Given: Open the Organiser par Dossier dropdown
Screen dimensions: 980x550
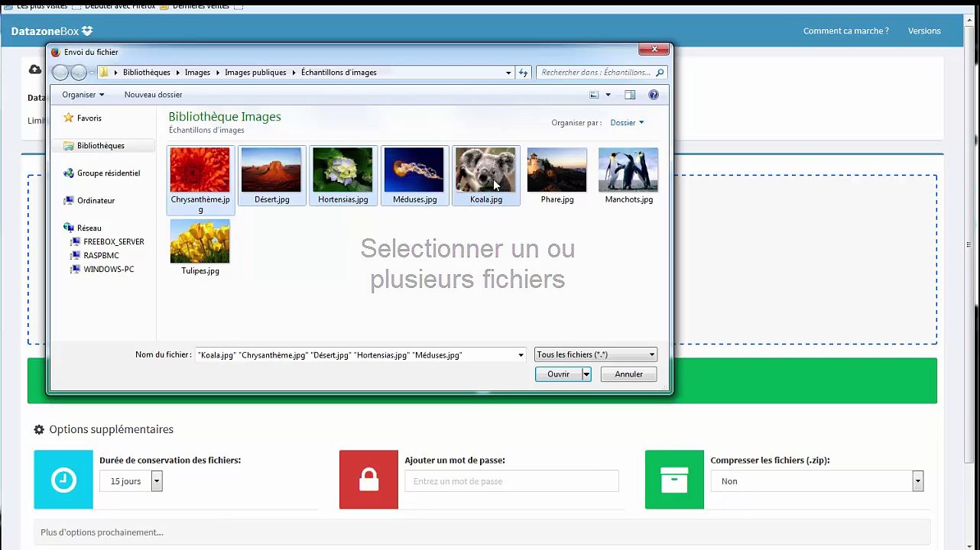Looking at the screenshot, I should coord(627,123).
